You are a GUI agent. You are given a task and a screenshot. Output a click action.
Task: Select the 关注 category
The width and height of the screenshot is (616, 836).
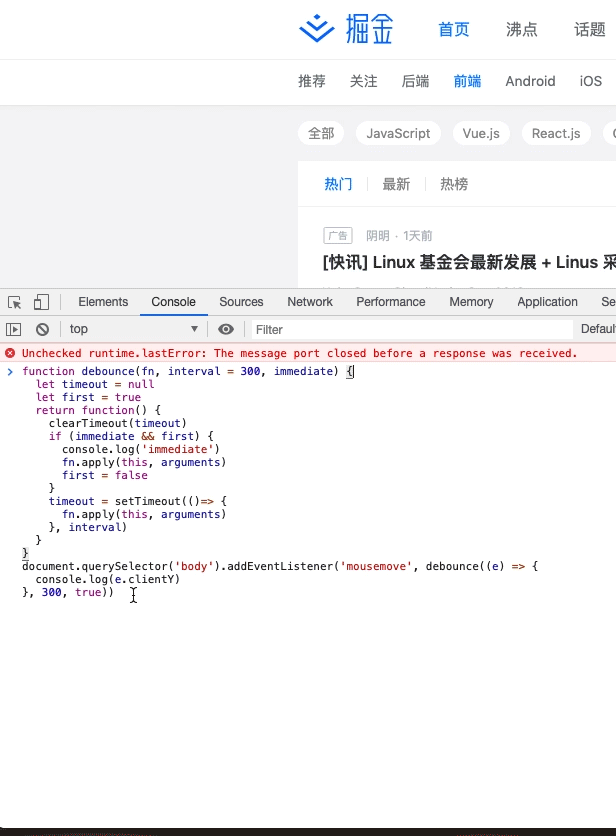(363, 81)
